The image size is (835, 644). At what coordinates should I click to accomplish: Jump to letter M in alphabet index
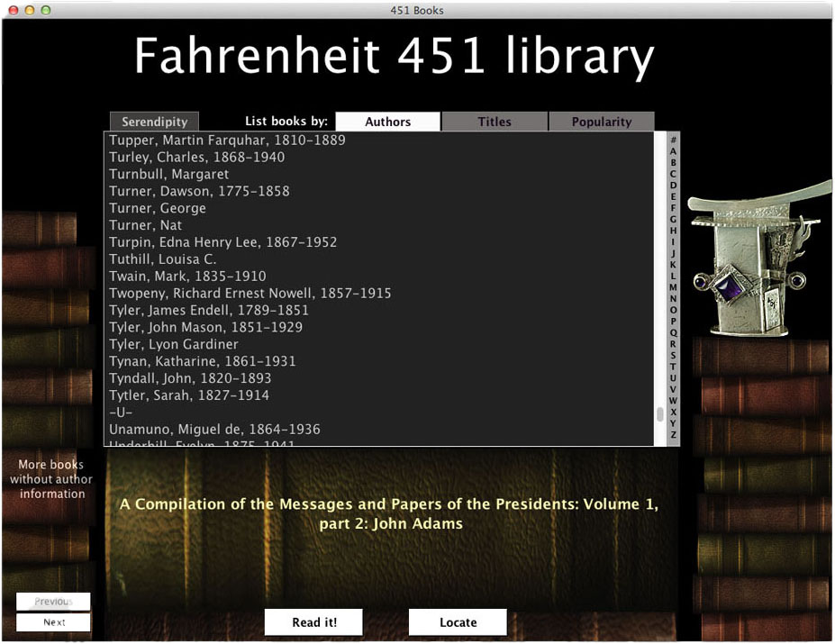pyautogui.click(x=673, y=287)
